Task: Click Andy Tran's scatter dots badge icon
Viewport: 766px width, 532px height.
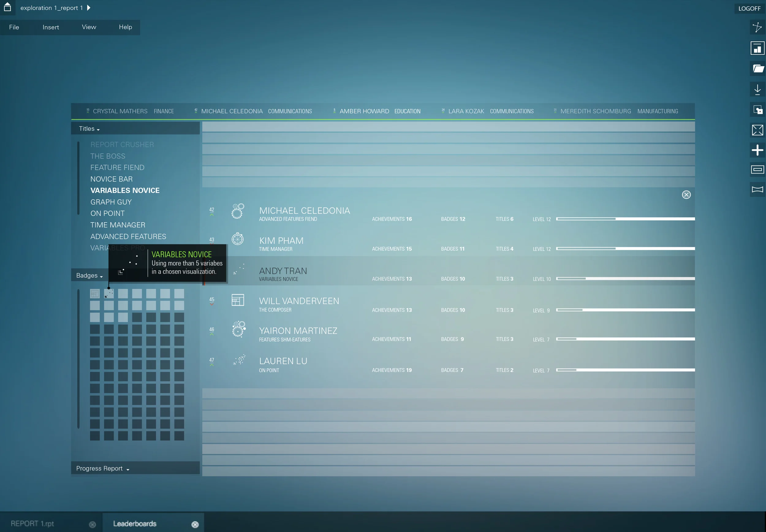Action: 239,269
